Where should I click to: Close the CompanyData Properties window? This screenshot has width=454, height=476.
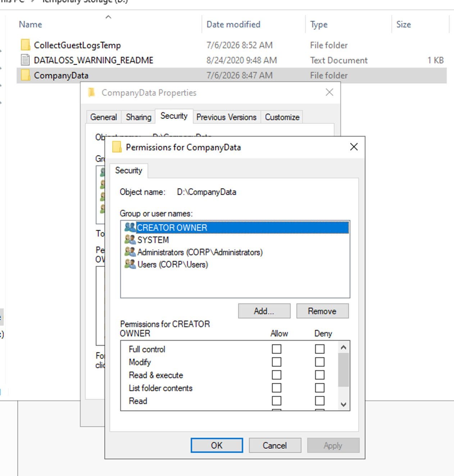tap(329, 92)
